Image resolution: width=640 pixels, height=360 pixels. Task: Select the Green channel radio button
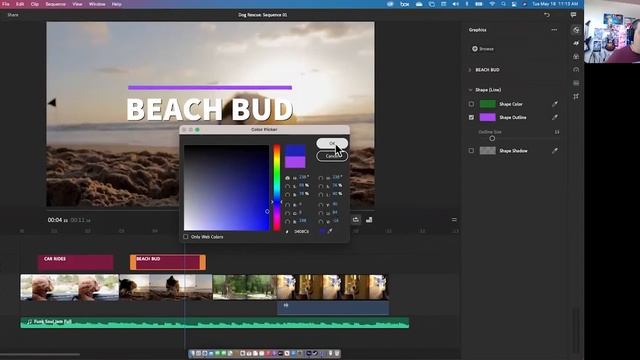[x=287, y=213]
